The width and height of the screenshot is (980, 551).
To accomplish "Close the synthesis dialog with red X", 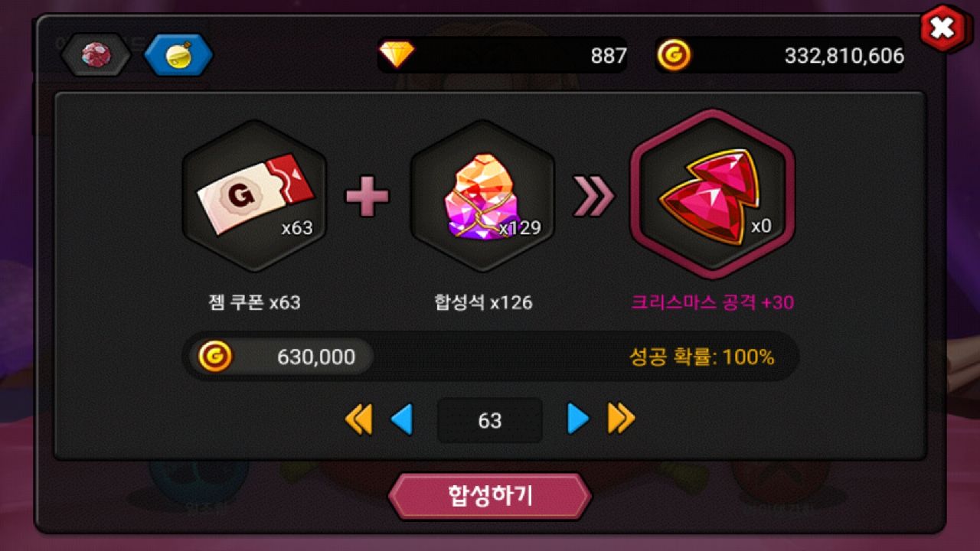I will (x=943, y=29).
